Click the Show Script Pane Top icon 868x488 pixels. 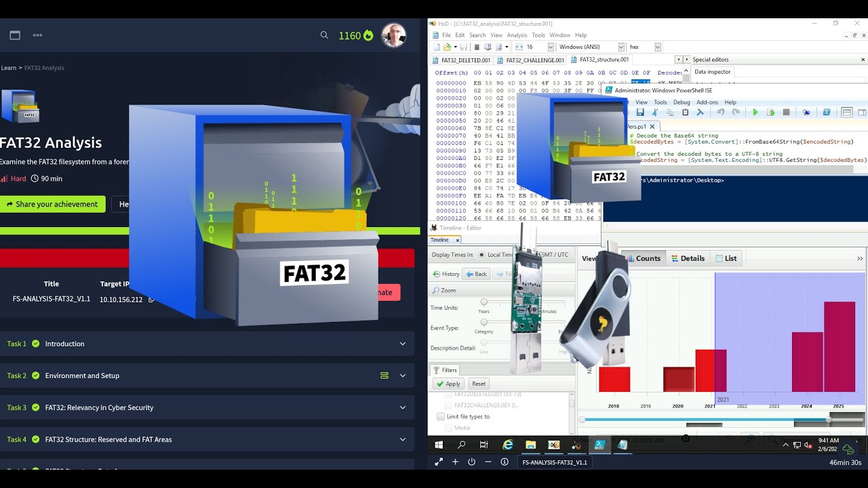point(847,113)
